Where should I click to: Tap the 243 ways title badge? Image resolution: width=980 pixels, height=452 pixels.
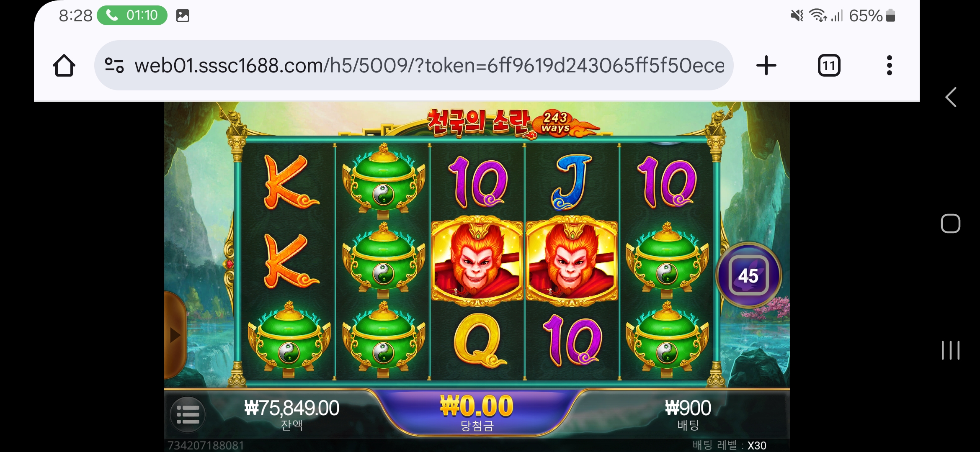point(556,122)
